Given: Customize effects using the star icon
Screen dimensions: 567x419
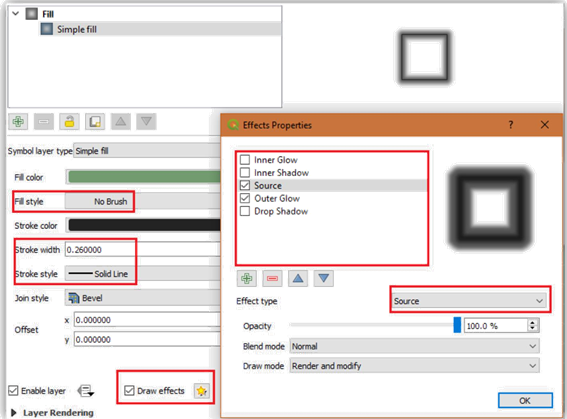Looking at the screenshot, I should tap(201, 391).
